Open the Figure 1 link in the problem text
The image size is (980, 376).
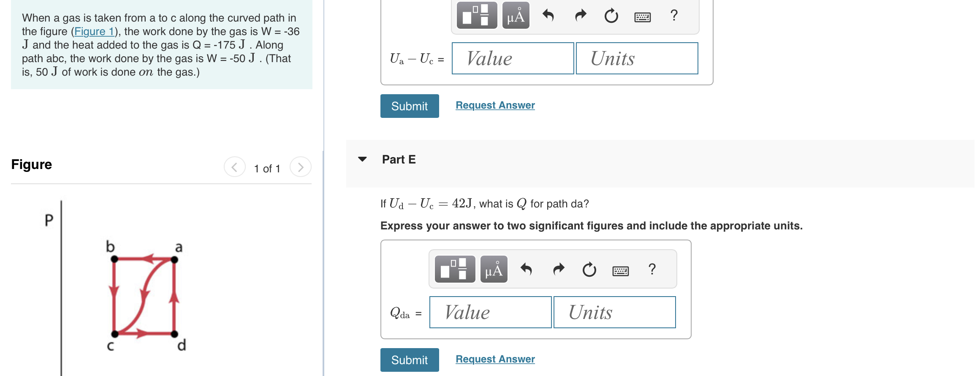[94, 31]
